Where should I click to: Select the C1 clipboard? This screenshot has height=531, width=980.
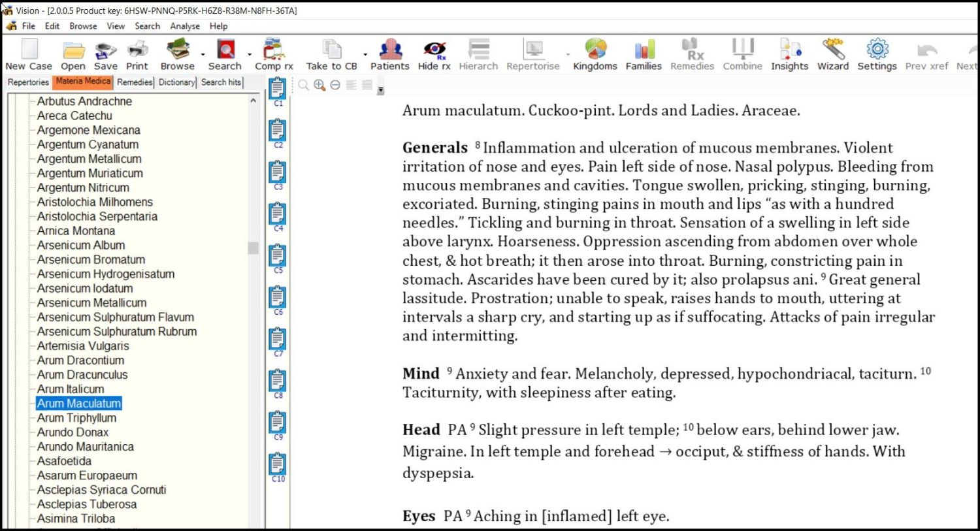pos(277,89)
